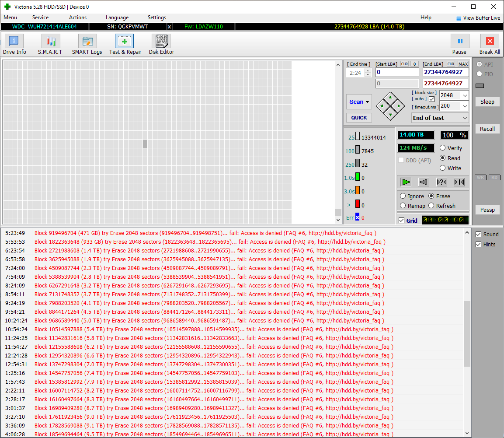Image resolution: width=504 pixels, height=438 pixels.
Task: Increase End time with stepper arrow
Action: [368, 71]
